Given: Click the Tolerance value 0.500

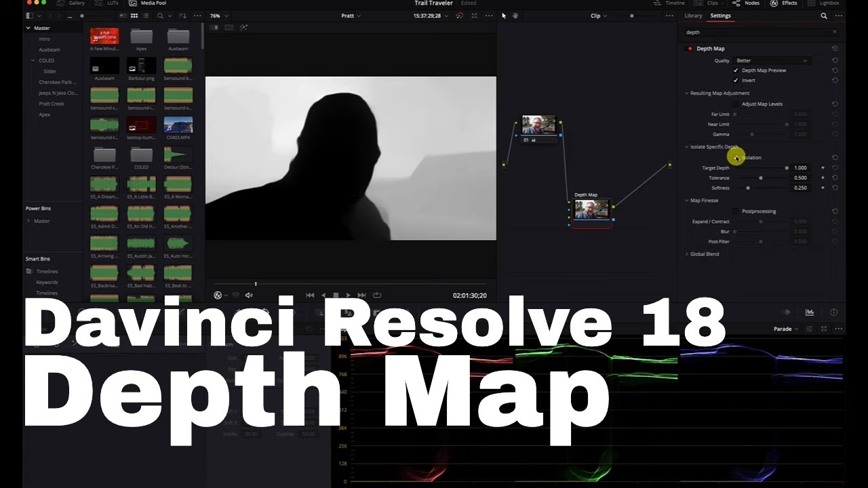Looking at the screenshot, I should (x=800, y=178).
